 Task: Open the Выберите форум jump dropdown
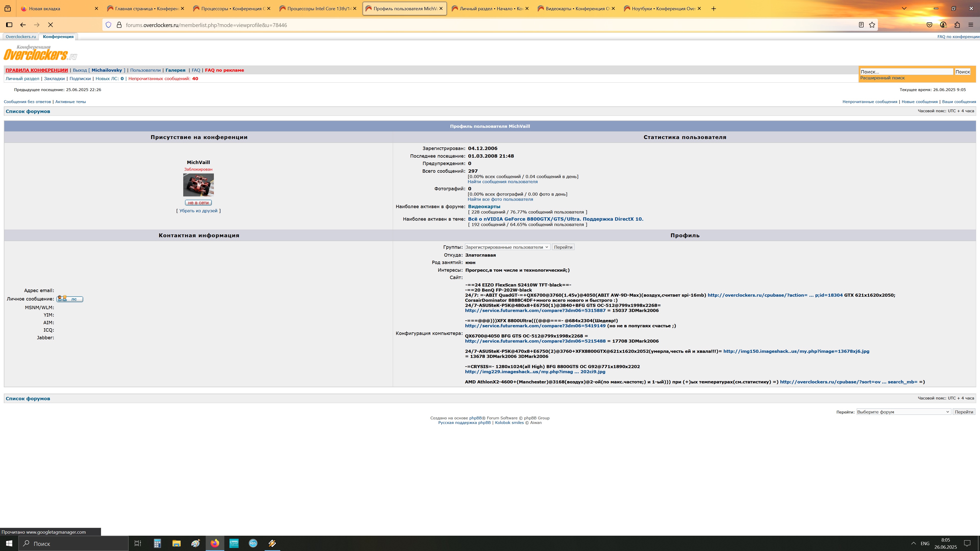click(x=903, y=412)
